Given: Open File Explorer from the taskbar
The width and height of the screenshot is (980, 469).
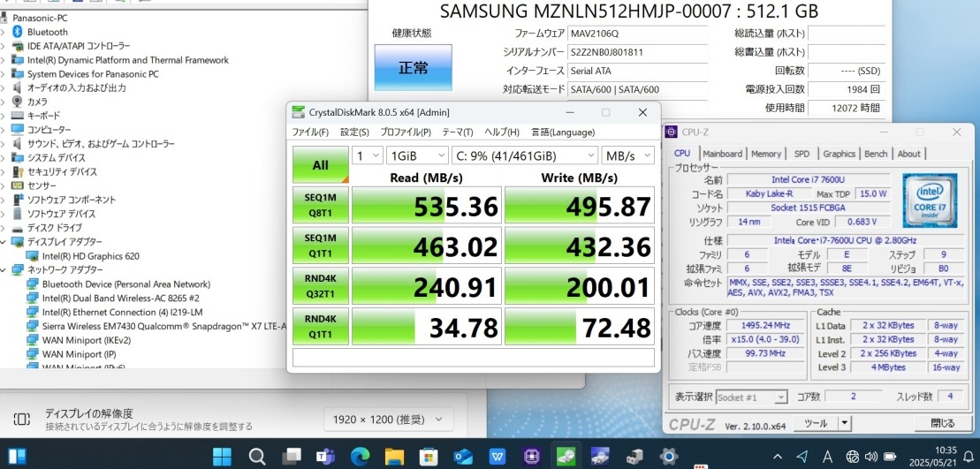Looking at the screenshot, I should pos(394,456).
